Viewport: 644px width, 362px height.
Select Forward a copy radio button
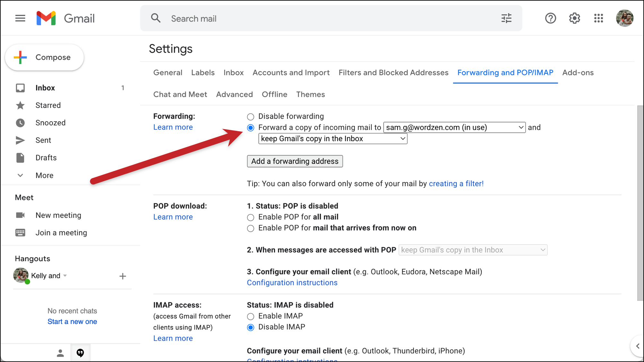[251, 128]
